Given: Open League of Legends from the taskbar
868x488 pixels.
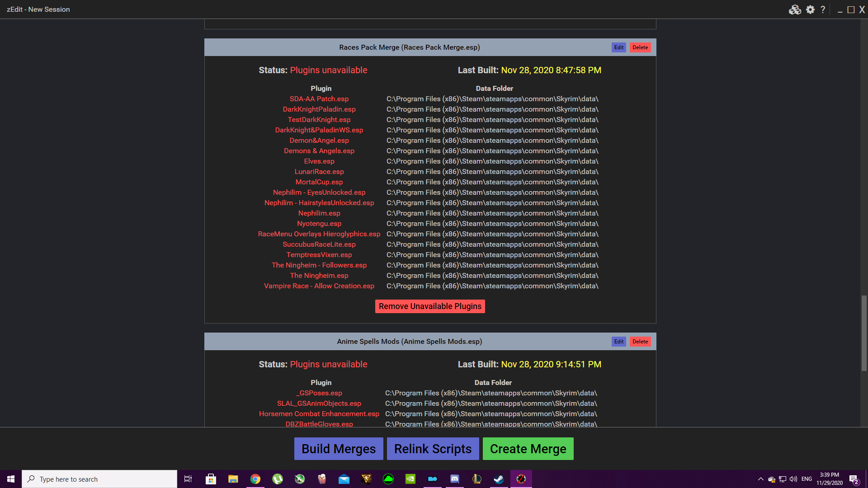Looking at the screenshot, I should (477, 479).
